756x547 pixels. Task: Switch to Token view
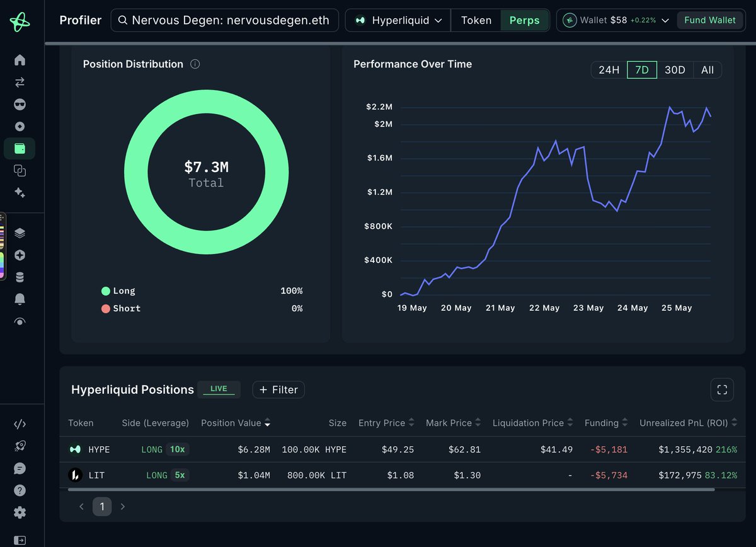click(476, 20)
